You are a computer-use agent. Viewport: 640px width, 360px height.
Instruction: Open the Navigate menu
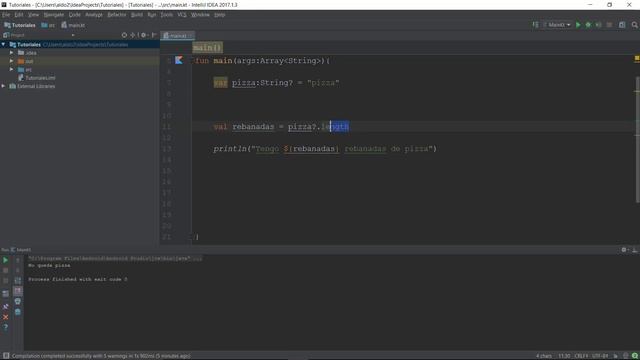pyautogui.click(x=54, y=15)
